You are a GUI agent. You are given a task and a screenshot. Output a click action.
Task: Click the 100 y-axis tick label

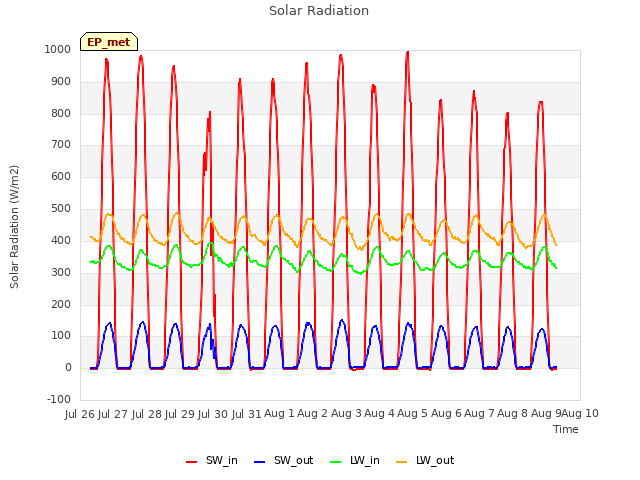(61, 336)
